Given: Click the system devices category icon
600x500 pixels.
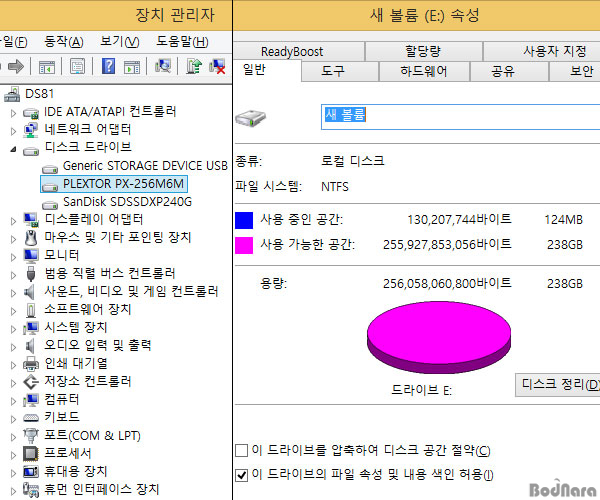Looking at the screenshot, I should click(31, 328).
